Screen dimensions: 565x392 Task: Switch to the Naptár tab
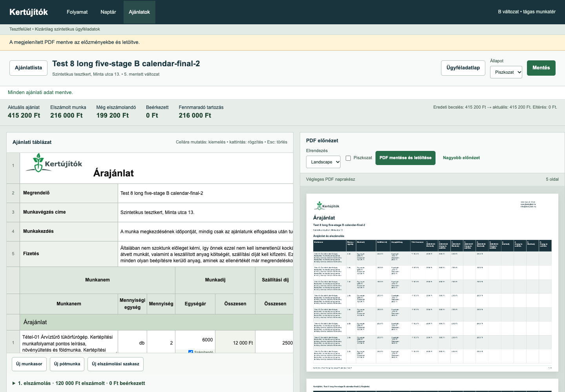pyautogui.click(x=108, y=12)
